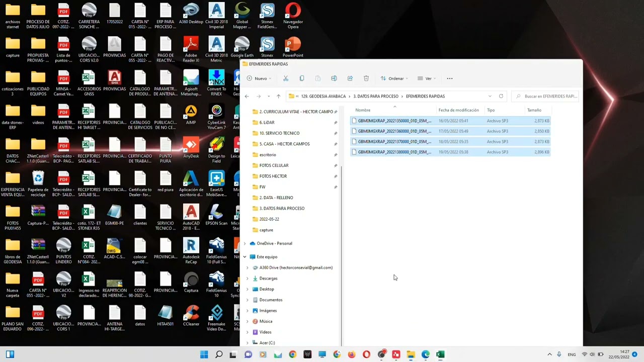The height and width of the screenshot is (362, 644).
Task: Click the Share icon in Explorer toolbar
Action: coord(350,78)
